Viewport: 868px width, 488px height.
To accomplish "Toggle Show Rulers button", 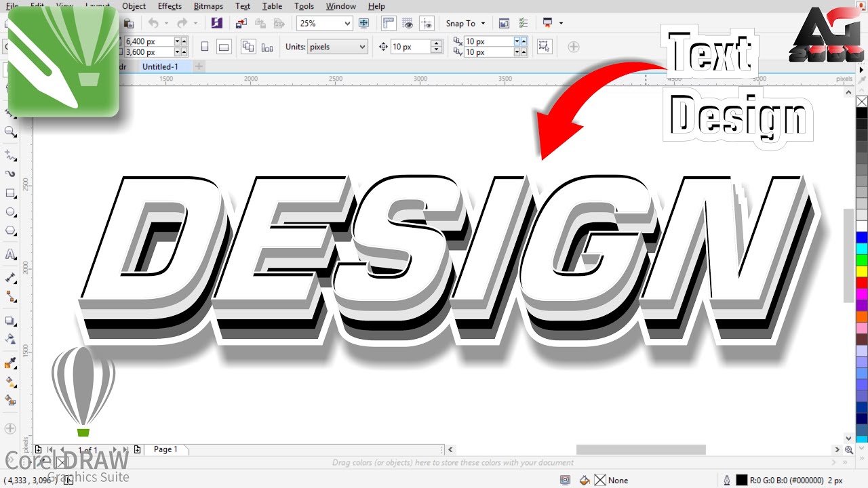I will [x=389, y=23].
